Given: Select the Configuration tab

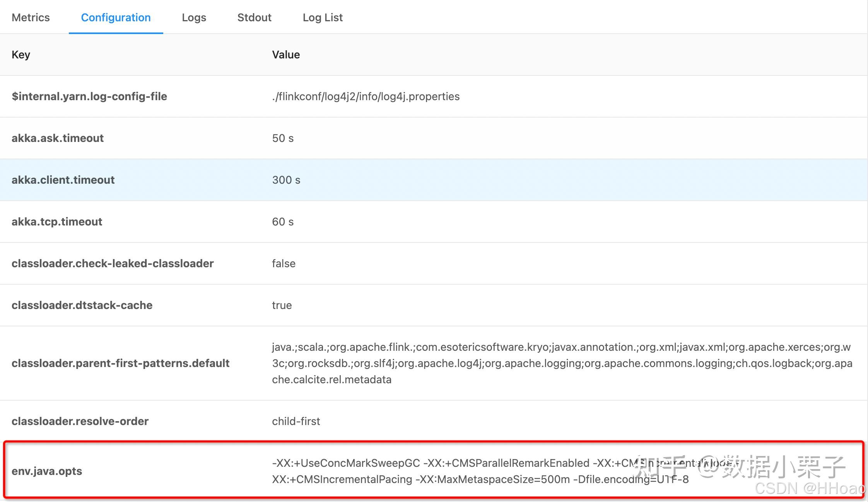Looking at the screenshot, I should click(x=116, y=17).
